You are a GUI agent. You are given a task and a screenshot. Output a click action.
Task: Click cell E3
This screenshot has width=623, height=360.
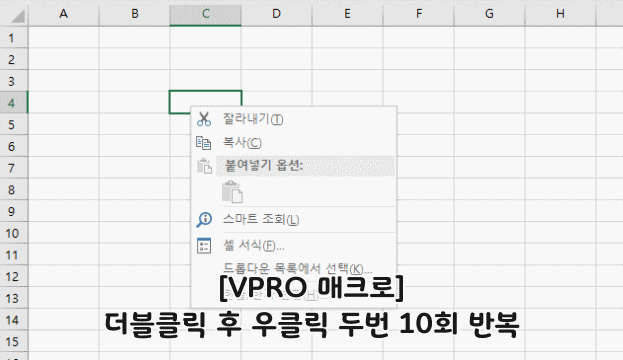click(347, 81)
